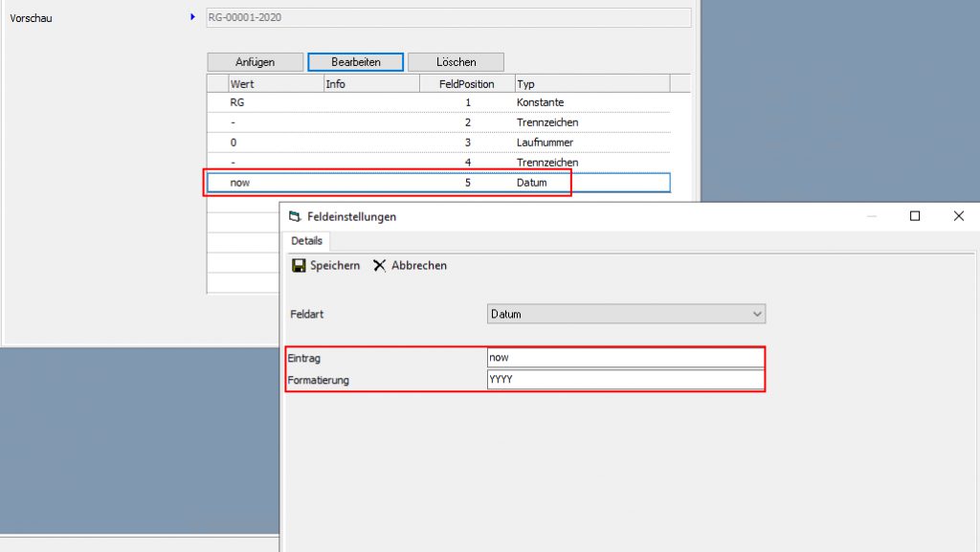Switch to the Details tab
This screenshot has height=552, width=980.
306,241
